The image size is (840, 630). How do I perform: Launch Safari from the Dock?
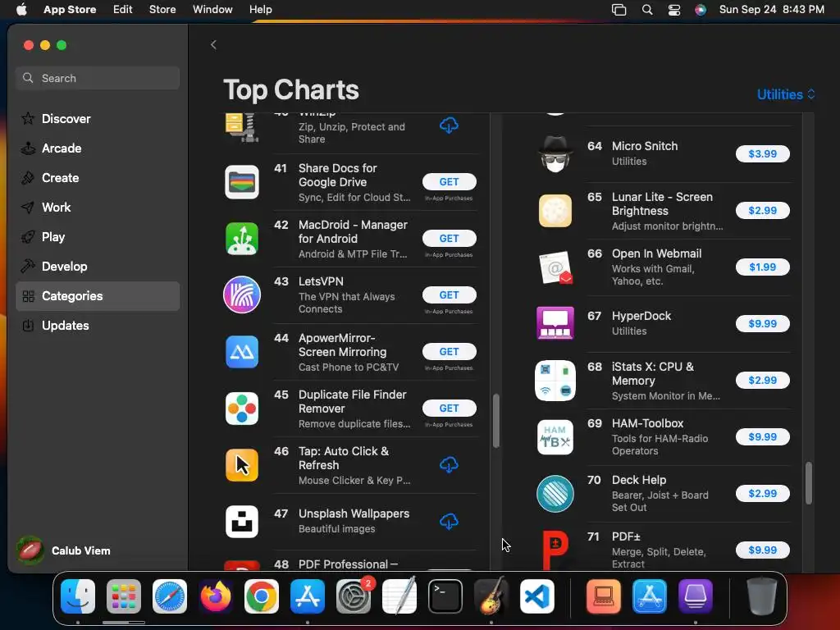click(x=170, y=596)
